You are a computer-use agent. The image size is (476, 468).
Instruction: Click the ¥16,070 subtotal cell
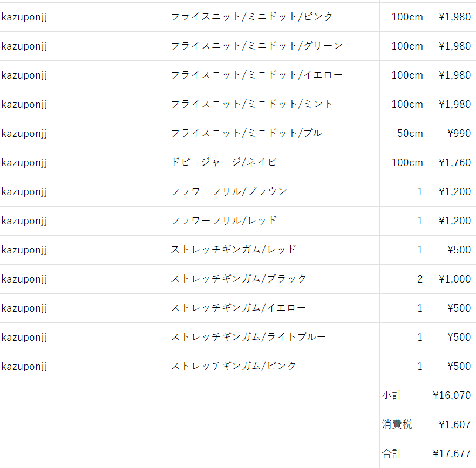click(451, 396)
